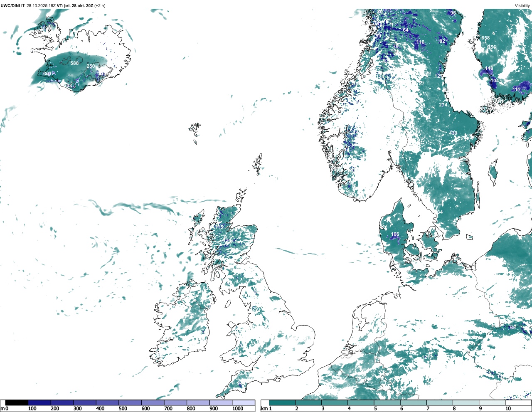Select the 900–1000 m legend swatch
This screenshot has width=532, height=412.
[221, 402]
